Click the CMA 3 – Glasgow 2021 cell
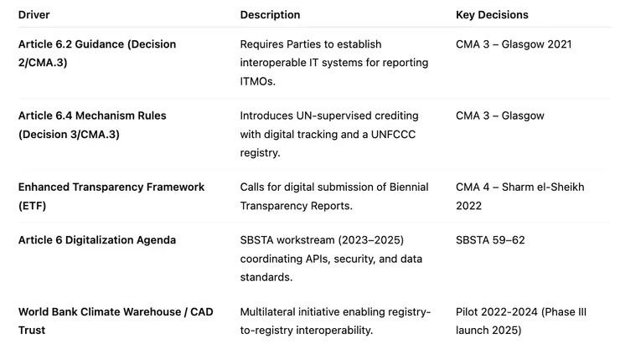The image size is (620, 364). click(x=514, y=44)
